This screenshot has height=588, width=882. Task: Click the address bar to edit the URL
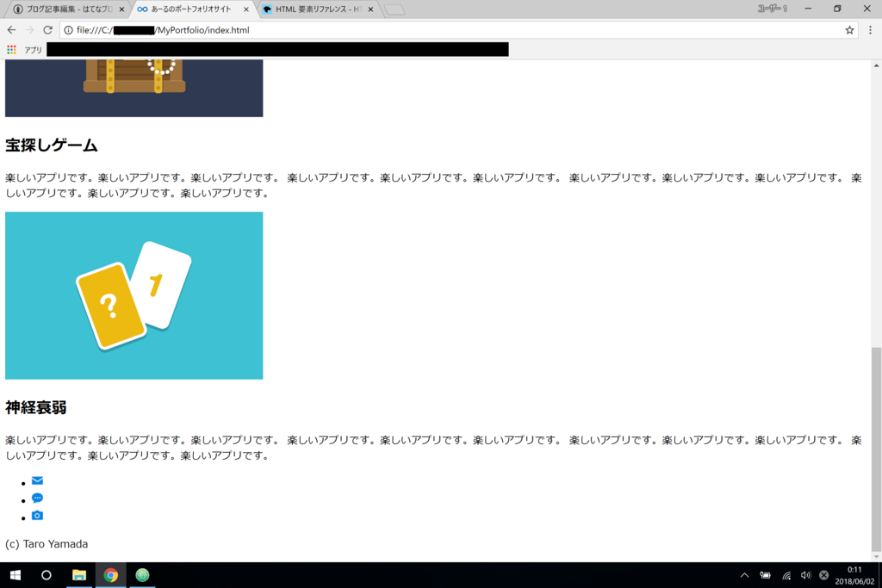pyautogui.click(x=345, y=28)
